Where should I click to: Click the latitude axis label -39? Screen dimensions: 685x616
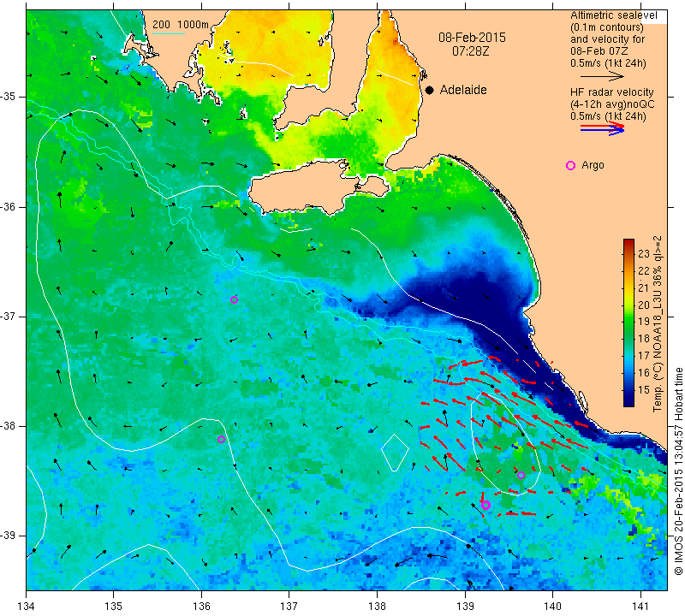click(9, 536)
